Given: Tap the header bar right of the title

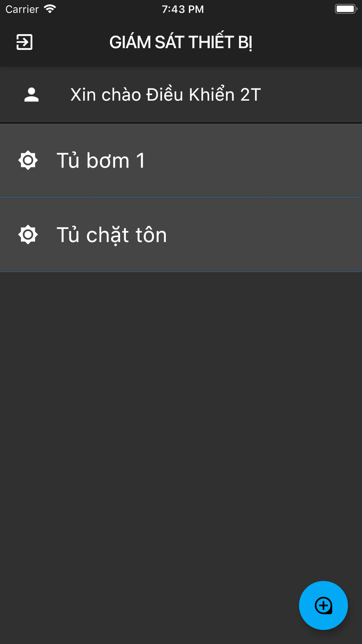Looking at the screenshot, I should tap(307, 42).
